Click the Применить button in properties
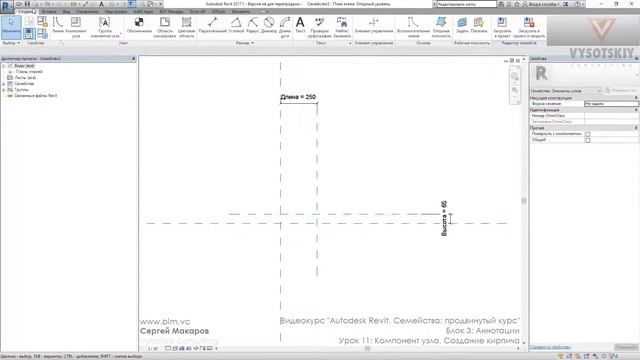640x360 pixels. click(626, 347)
